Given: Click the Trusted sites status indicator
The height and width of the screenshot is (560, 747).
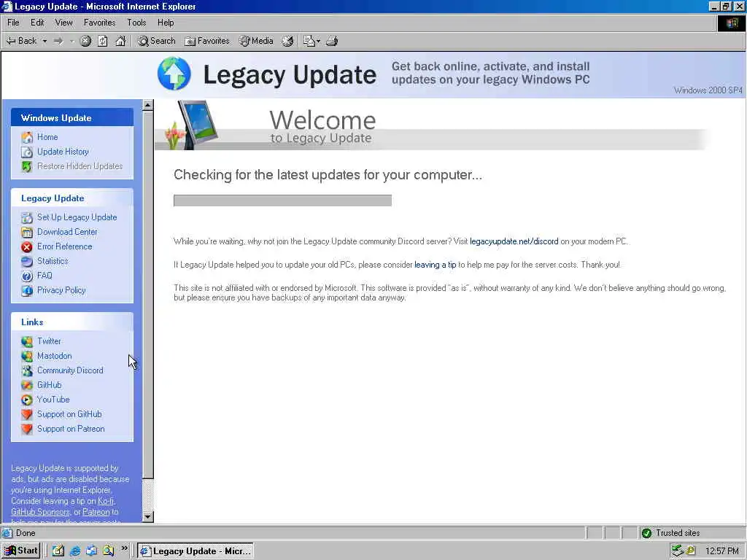Looking at the screenshot, I should tap(671, 533).
